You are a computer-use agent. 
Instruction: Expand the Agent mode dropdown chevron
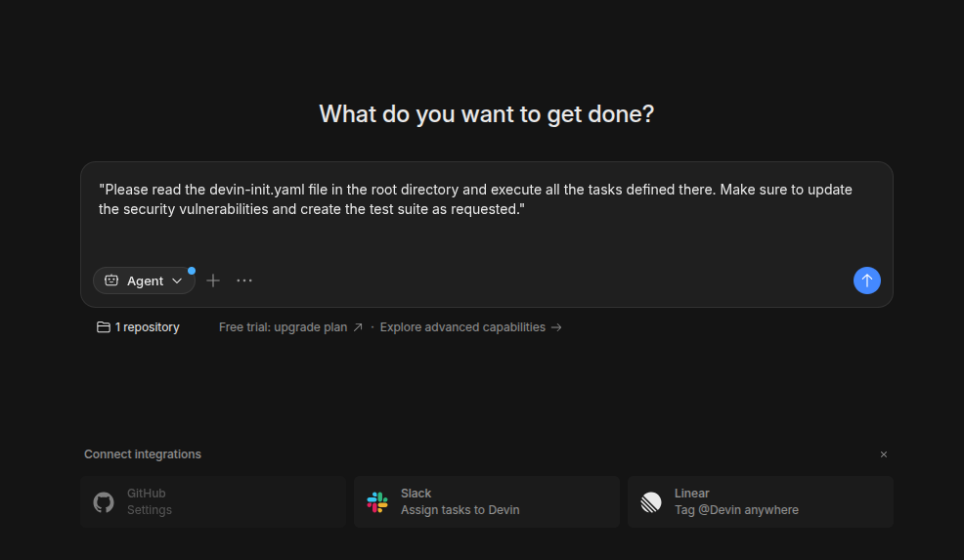[177, 280]
